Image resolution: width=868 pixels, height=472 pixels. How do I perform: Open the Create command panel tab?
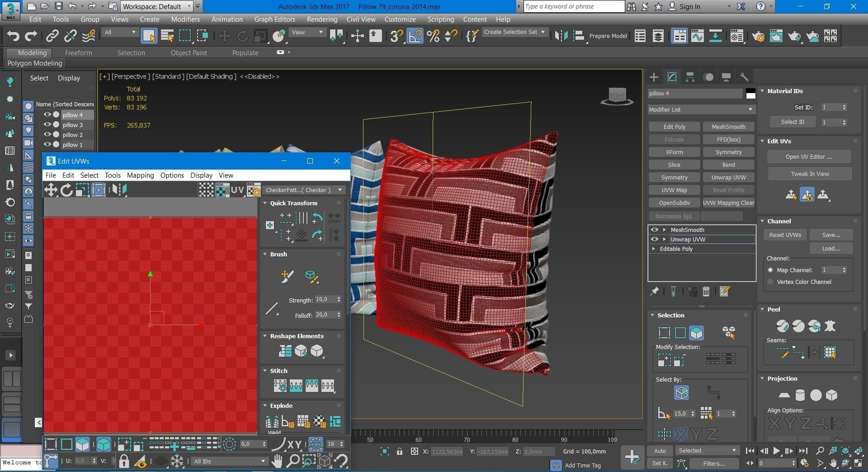coord(654,77)
